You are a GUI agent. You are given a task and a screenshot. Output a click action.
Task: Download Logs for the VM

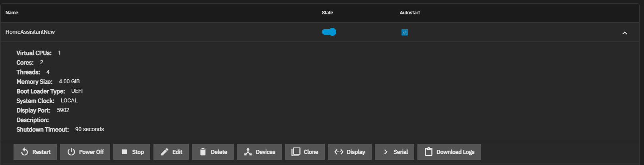[x=449, y=152]
